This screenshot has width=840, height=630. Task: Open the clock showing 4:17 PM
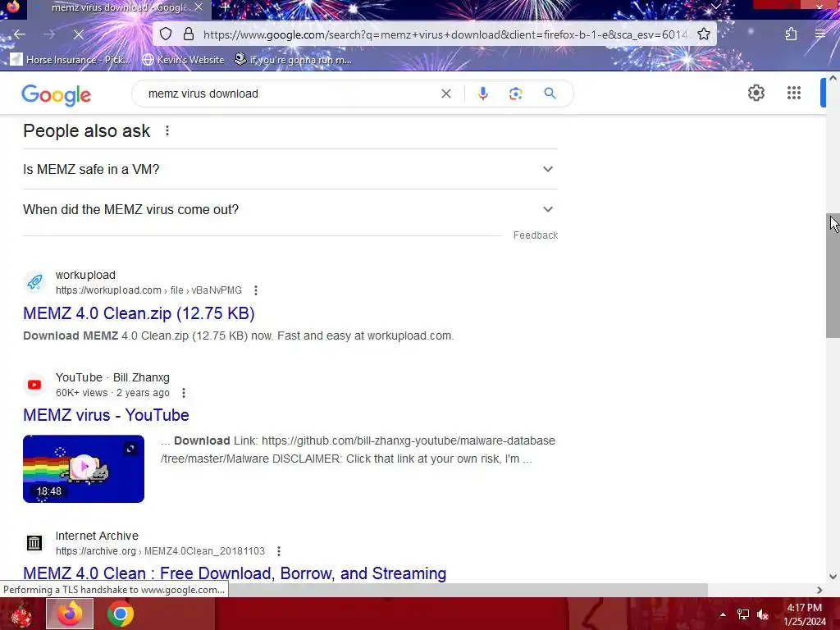pos(804,614)
